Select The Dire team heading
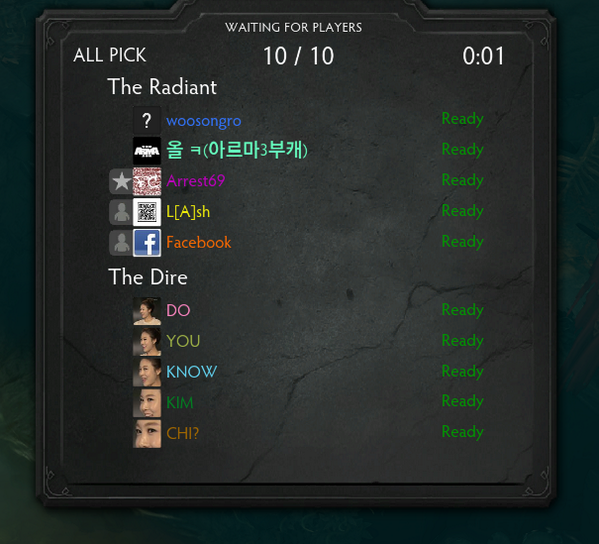The height and width of the screenshot is (544, 599). click(148, 277)
